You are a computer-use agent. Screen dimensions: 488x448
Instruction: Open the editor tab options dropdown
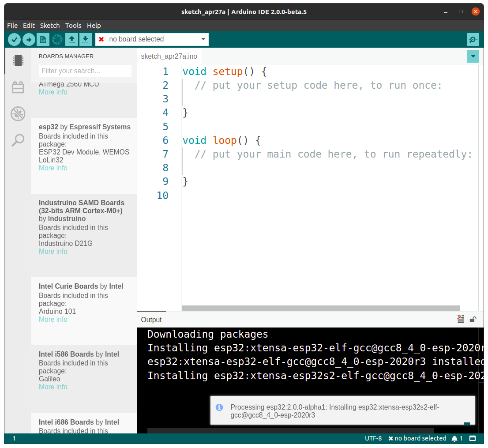tap(473, 56)
